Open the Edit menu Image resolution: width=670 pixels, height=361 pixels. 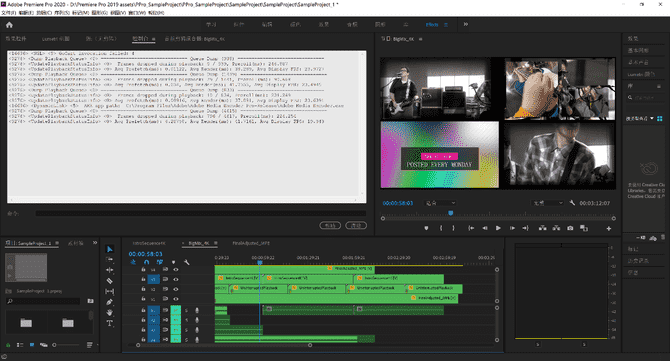[26, 13]
